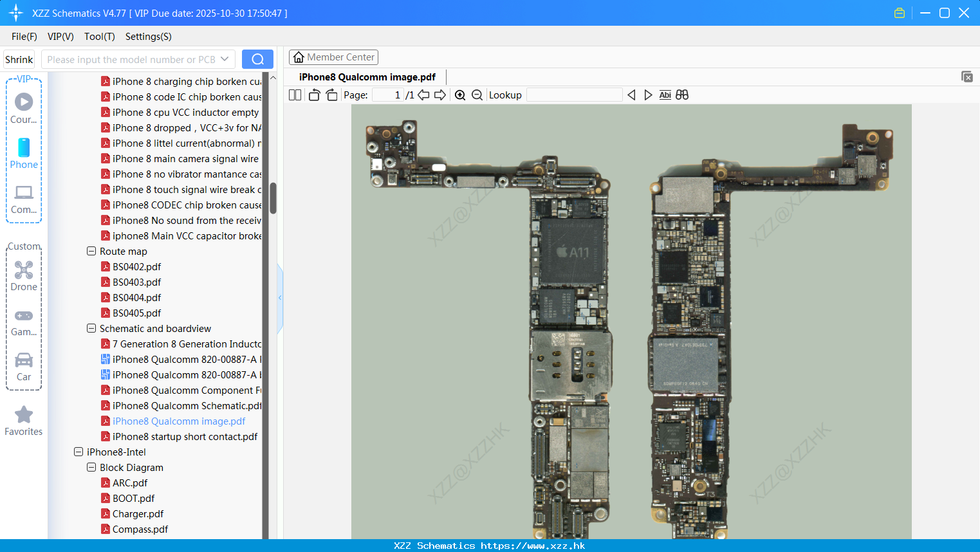Click the blue search button
Viewport: 980px width, 552px height.
click(x=257, y=59)
